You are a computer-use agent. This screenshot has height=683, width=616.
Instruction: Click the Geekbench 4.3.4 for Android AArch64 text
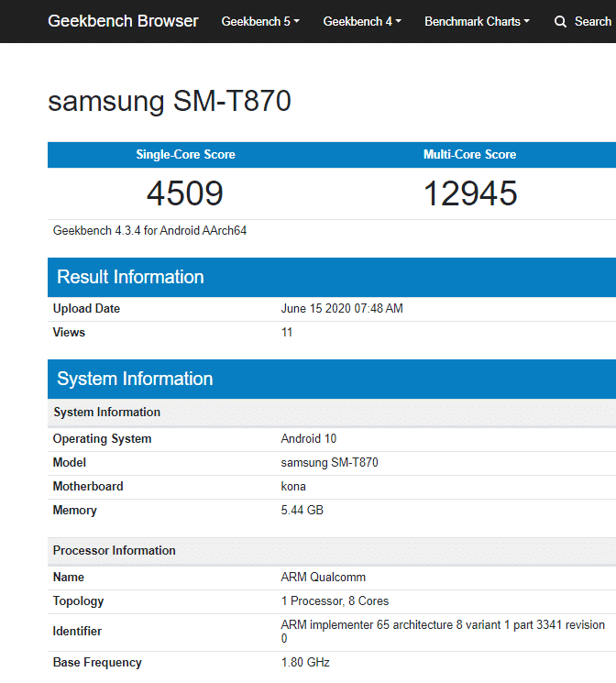click(149, 230)
